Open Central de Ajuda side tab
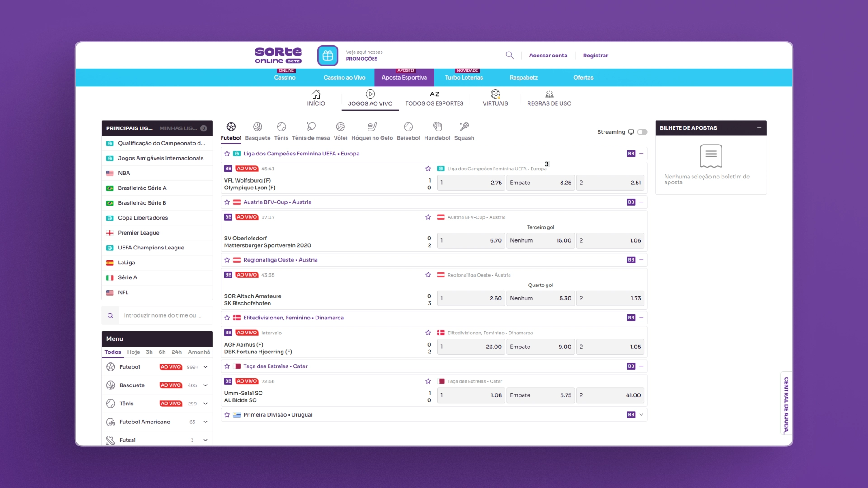Screen dimensions: 868x488 pos(786,404)
